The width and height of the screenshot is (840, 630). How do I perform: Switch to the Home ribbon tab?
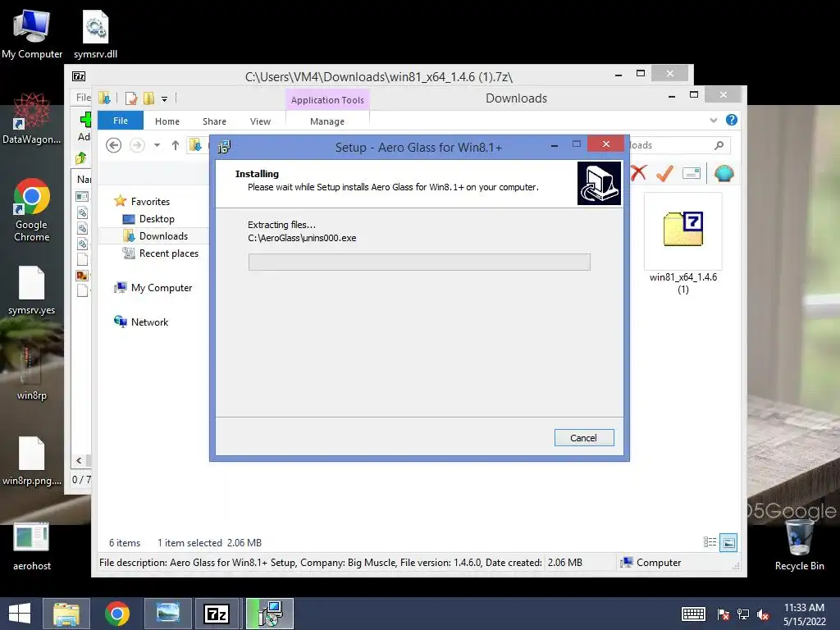click(x=167, y=121)
